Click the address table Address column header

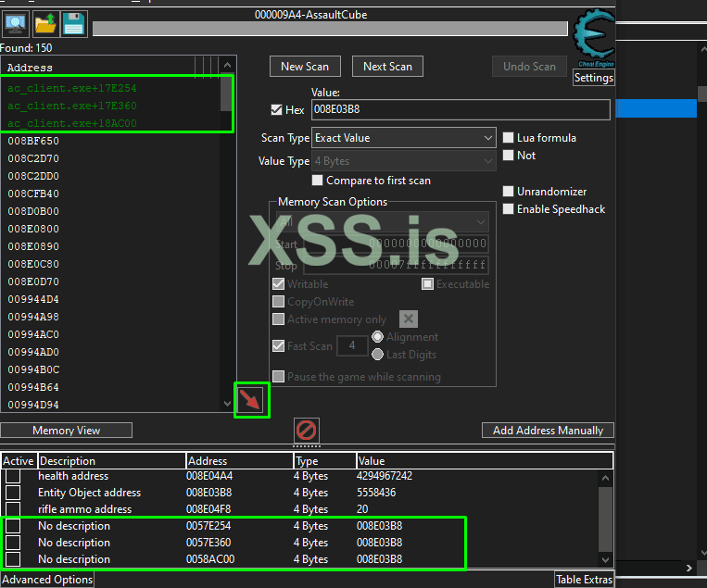click(240, 461)
